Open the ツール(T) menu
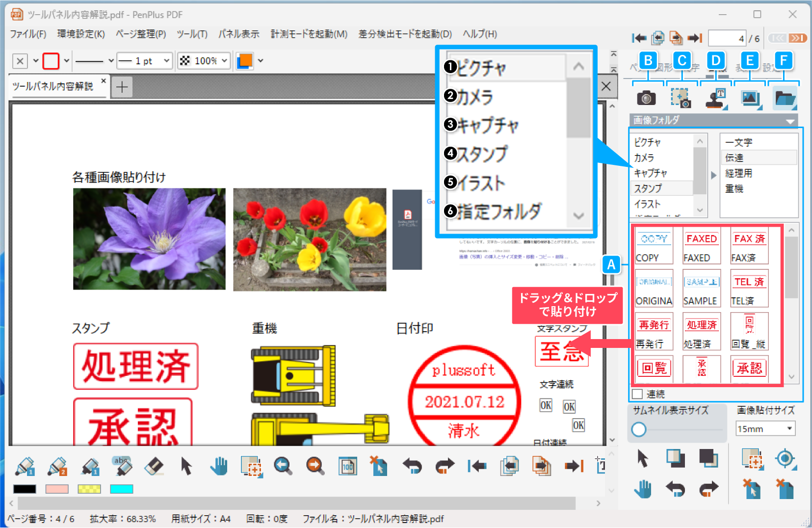812x528 pixels. pos(192,34)
